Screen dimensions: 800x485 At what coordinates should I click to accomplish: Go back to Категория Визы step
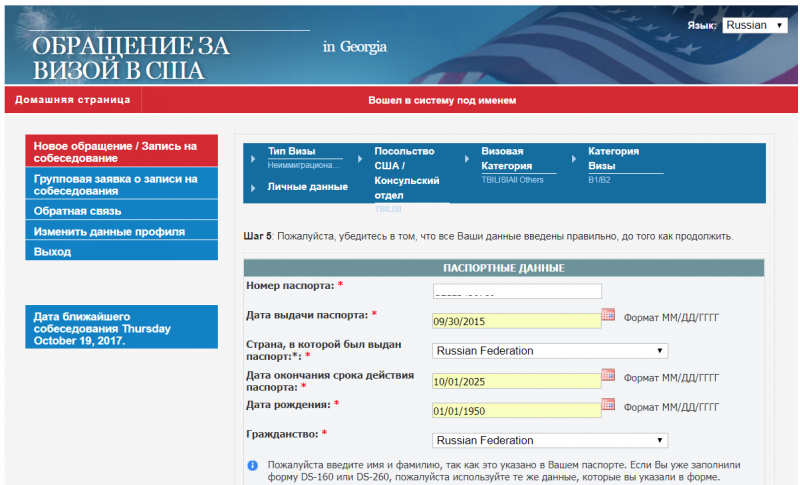[x=613, y=159]
